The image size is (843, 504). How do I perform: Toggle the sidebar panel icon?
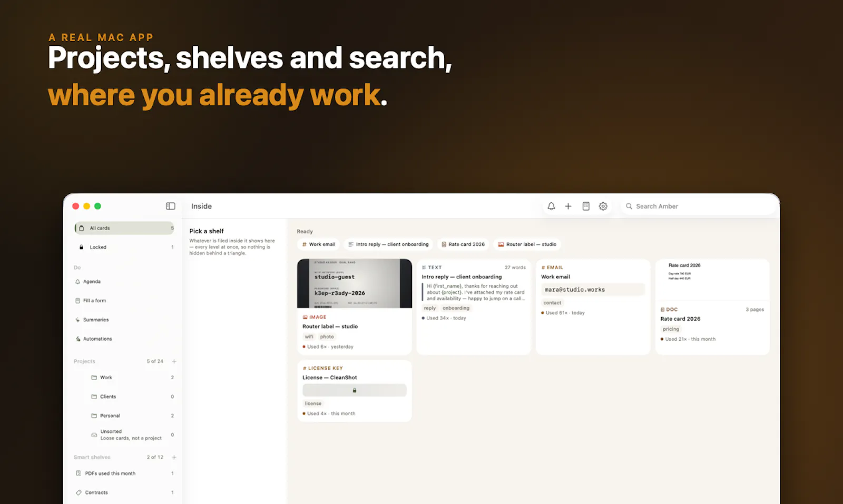(x=170, y=206)
